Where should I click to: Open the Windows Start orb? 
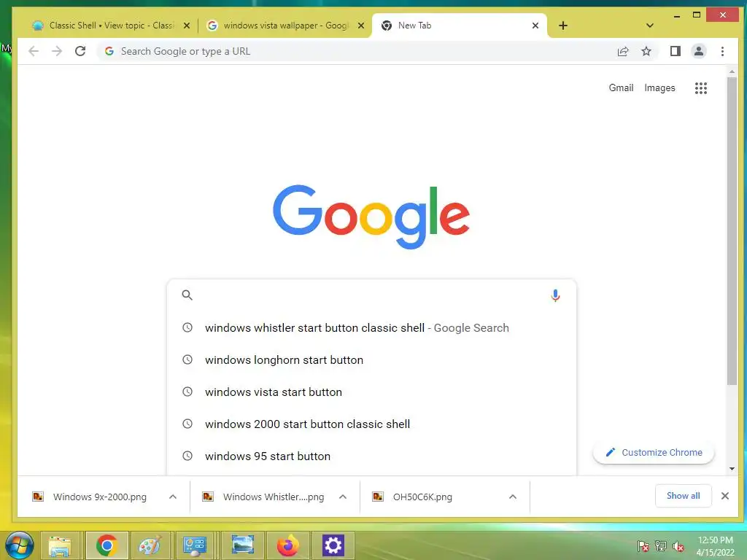[x=19, y=545]
